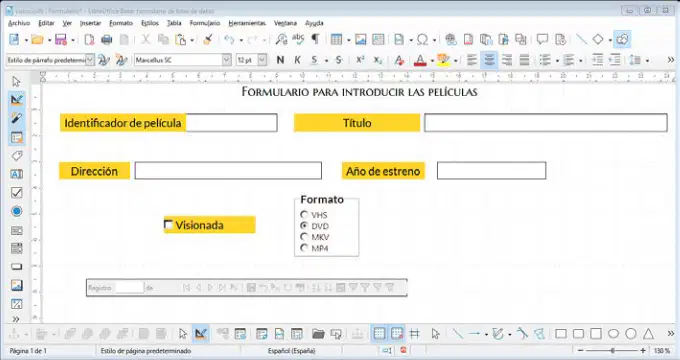Open the Marcellus SC font name dropdown
The image size is (680, 360).
click(226, 60)
